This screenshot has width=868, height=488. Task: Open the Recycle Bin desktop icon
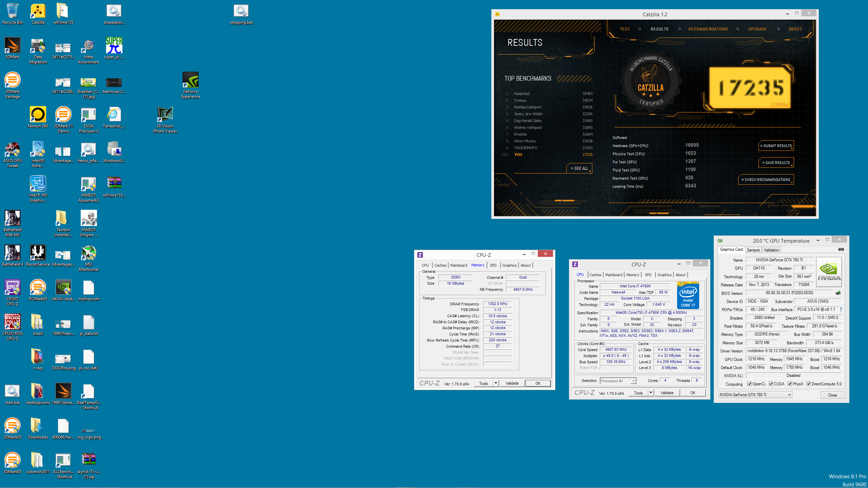point(13,14)
